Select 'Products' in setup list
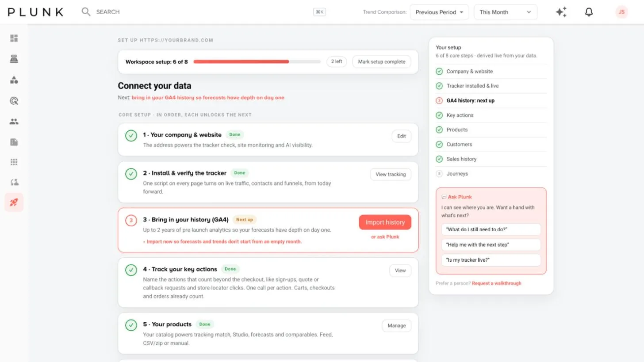644x362 pixels. point(491,130)
